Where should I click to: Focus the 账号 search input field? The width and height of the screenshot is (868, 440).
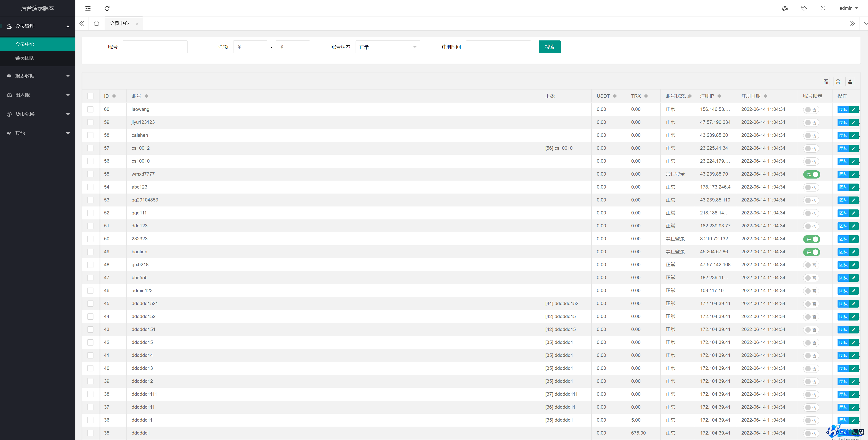click(x=155, y=47)
